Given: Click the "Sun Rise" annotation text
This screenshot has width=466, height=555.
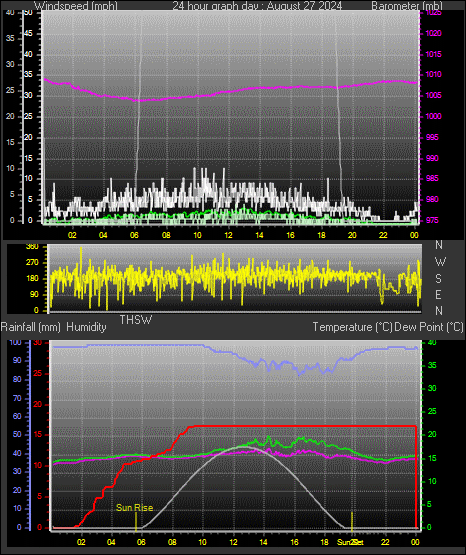Looking at the screenshot, I should point(134,508).
